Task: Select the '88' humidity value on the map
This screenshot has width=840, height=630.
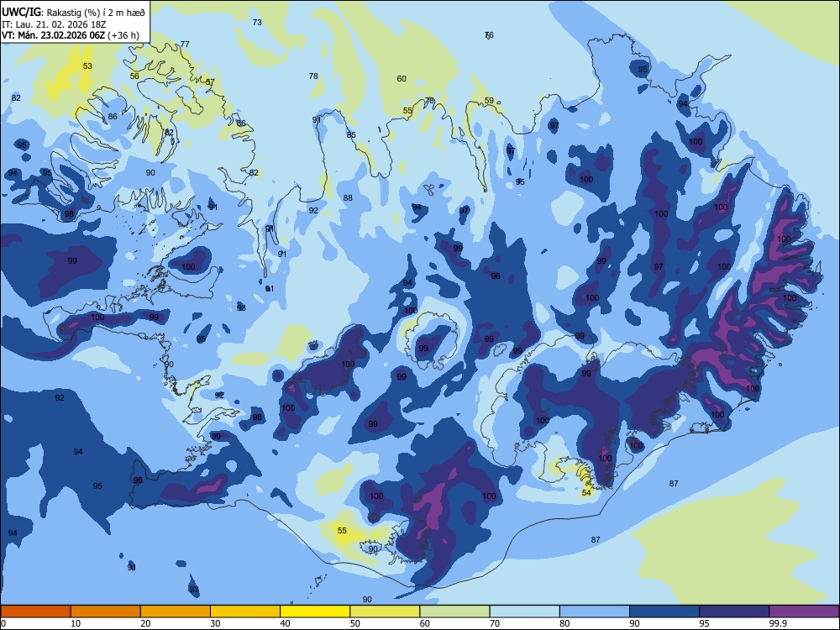Action: (x=348, y=197)
